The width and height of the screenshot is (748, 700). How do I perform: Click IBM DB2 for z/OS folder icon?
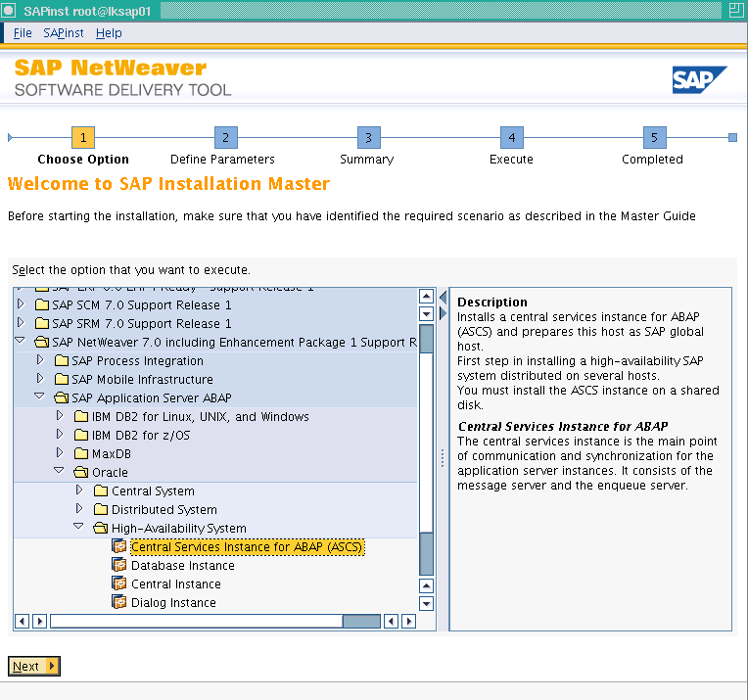[81, 435]
